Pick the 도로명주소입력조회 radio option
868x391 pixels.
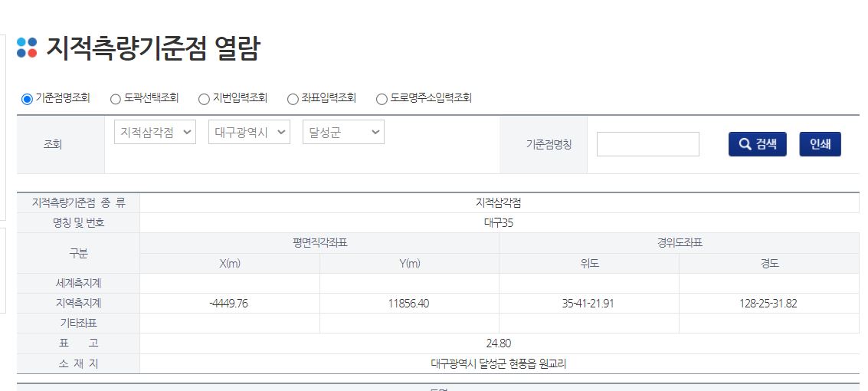(x=382, y=99)
